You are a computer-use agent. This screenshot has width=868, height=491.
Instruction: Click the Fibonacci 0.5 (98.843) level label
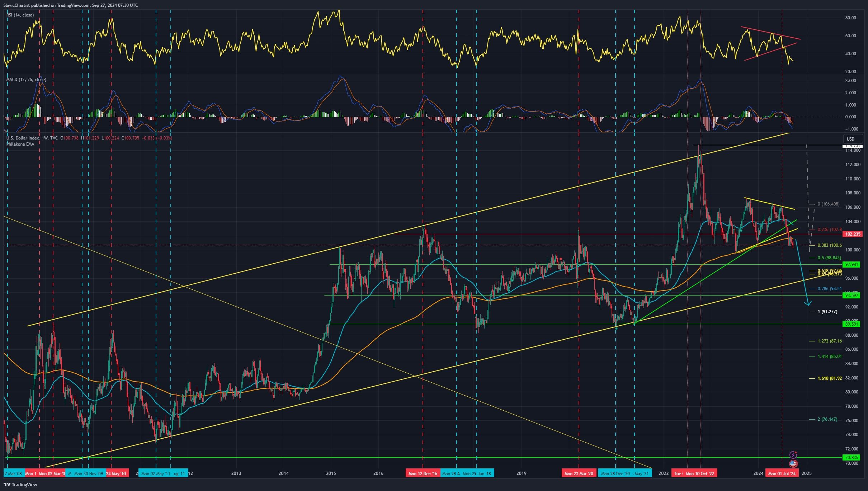coord(829,258)
